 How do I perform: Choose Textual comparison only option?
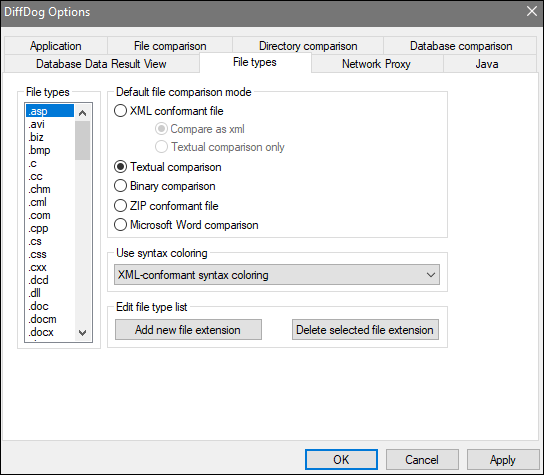pos(220,147)
